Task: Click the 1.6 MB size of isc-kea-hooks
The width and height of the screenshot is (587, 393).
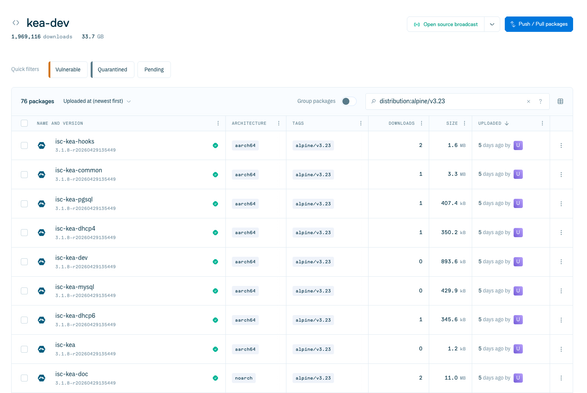Action: (x=457, y=145)
